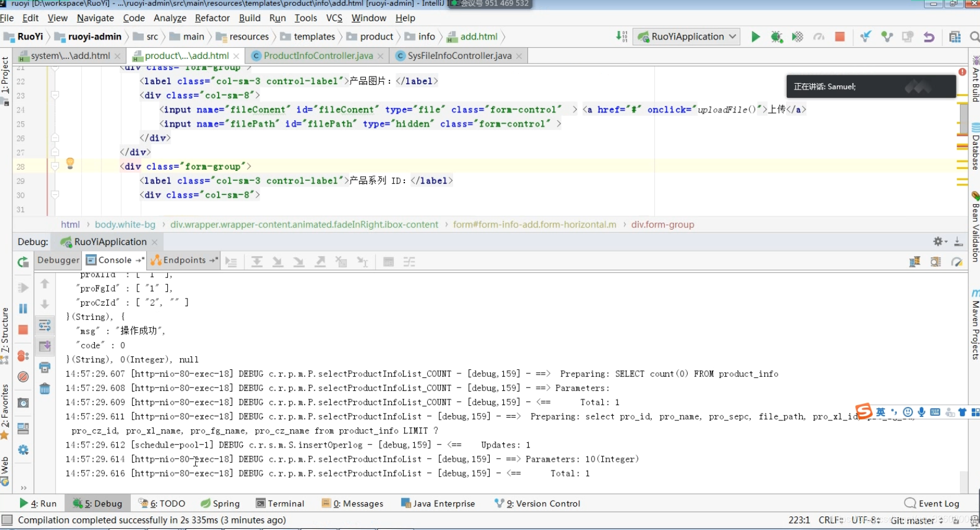Click the Mute Breakpoints icon
This screenshot has width=980, height=530.
23,377
